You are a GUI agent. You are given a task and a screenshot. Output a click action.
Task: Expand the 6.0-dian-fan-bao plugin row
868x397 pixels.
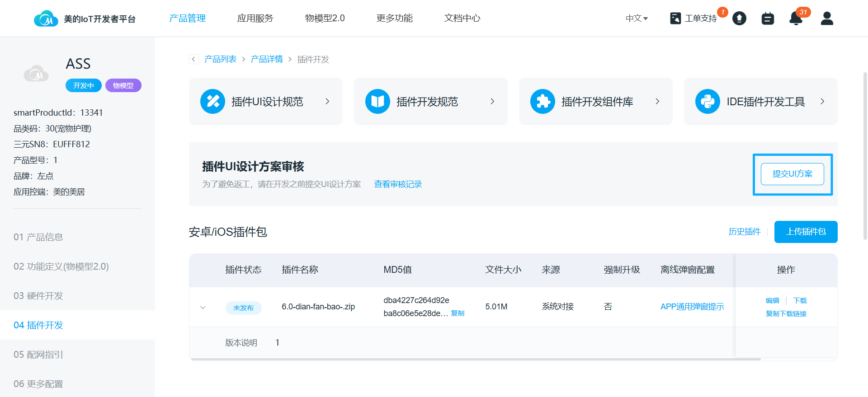203,308
